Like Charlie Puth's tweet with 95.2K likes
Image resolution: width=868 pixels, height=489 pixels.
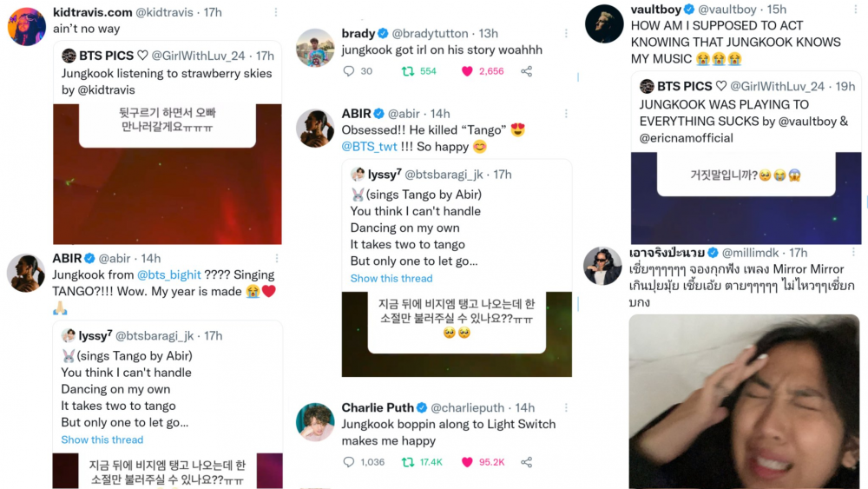(467, 462)
